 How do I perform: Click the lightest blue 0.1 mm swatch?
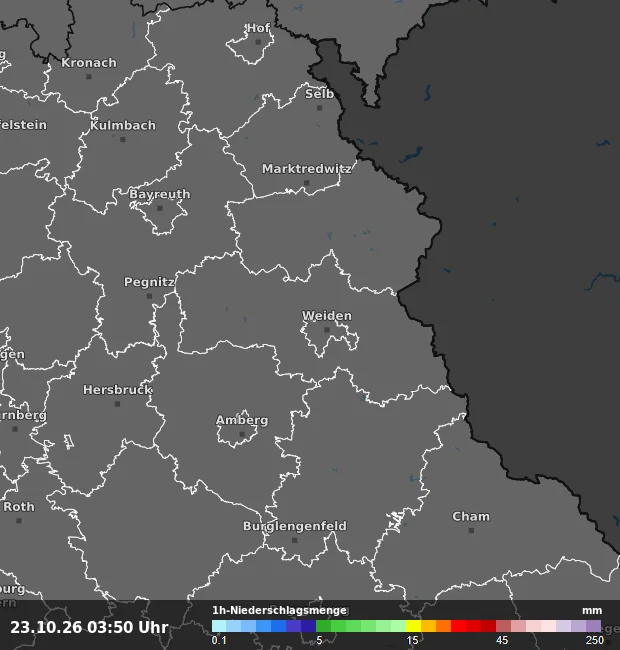[x=219, y=626]
